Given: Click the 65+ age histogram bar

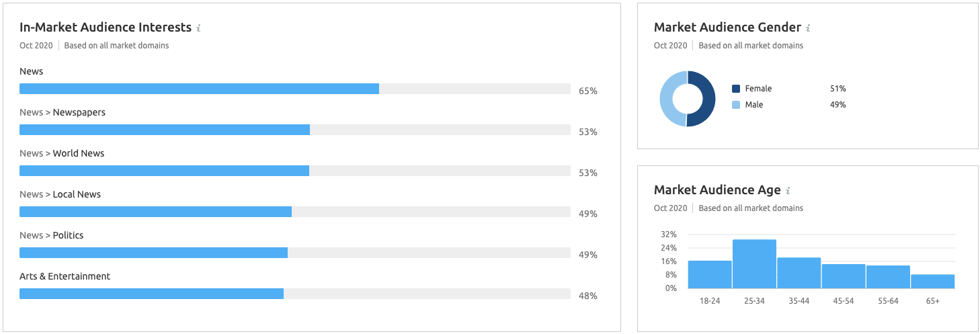Looking at the screenshot, I should click(x=933, y=282).
